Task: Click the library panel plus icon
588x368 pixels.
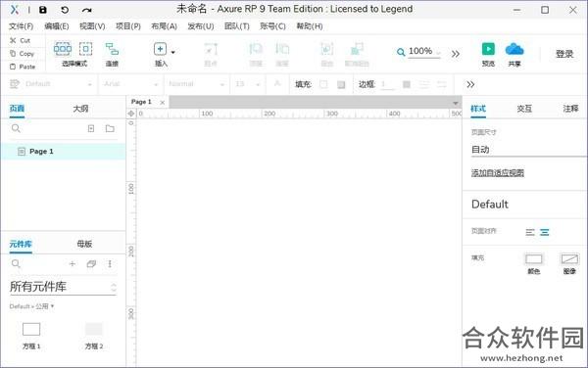Action: click(72, 264)
